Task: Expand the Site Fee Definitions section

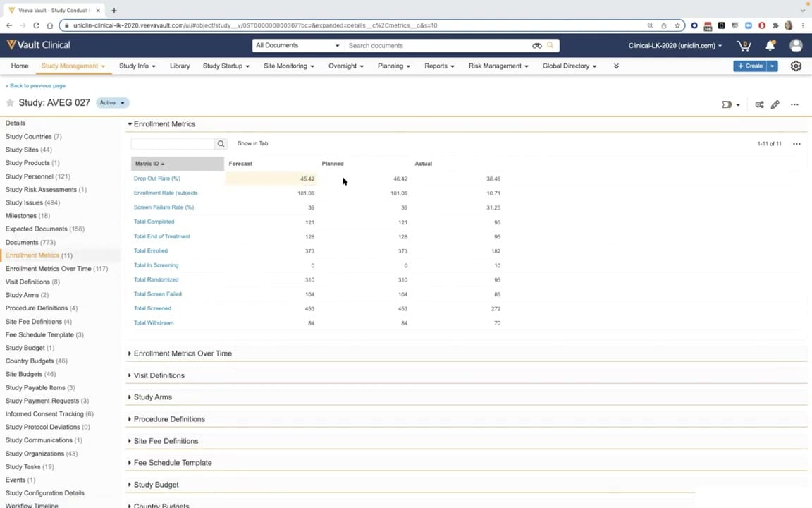Action: pos(130,441)
